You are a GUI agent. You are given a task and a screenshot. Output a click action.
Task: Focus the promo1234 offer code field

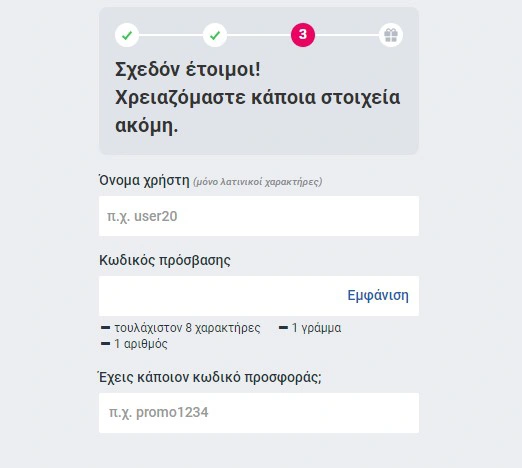(259, 413)
